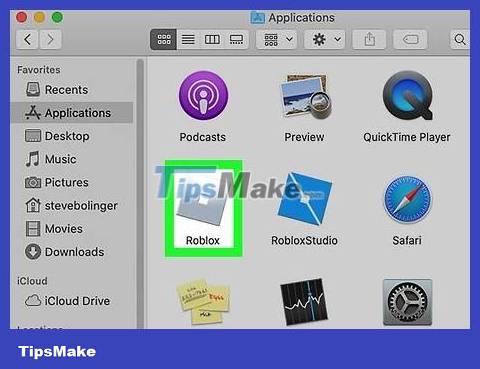
Task: Close the Finder window with red button
Action: click(22, 17)
